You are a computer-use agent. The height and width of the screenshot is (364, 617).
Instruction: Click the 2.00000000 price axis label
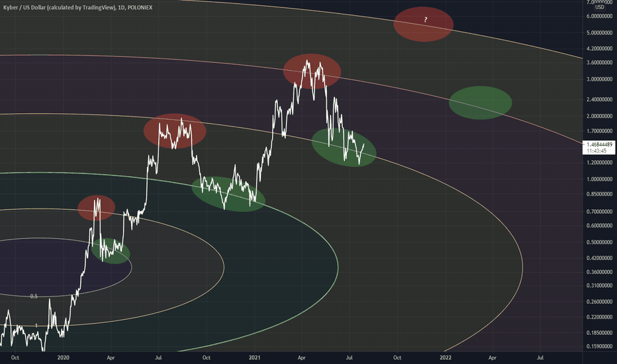click(599, 116)
